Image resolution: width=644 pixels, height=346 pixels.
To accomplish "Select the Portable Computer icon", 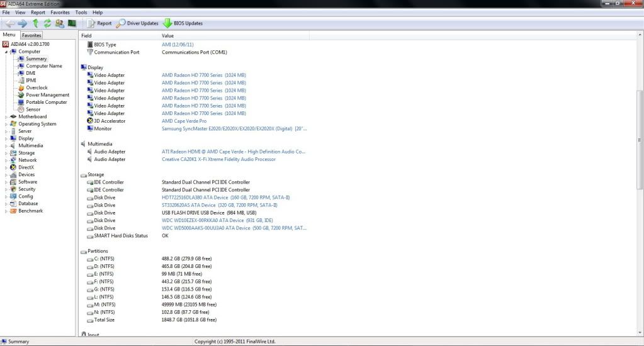I will pos(21,102).
